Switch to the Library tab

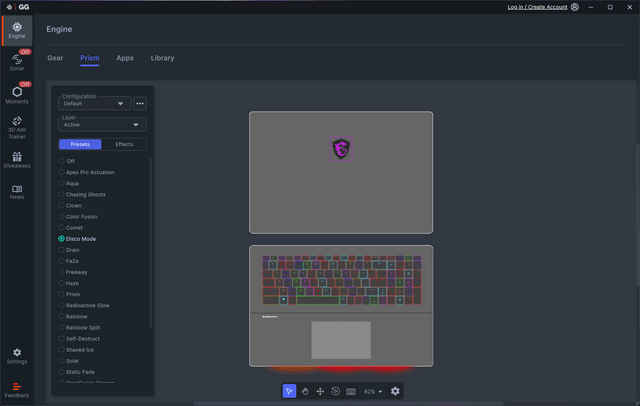(162, 58)
